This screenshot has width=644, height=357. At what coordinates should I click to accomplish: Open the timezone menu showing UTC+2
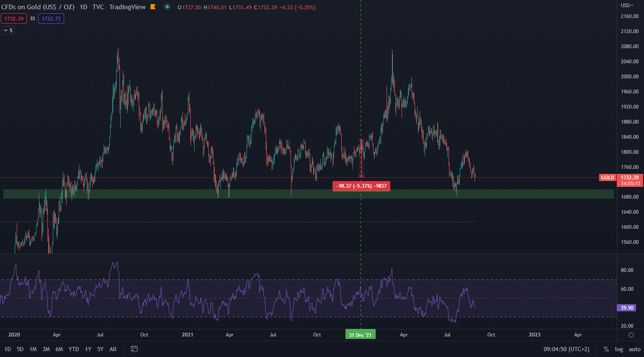coord(566,349)
